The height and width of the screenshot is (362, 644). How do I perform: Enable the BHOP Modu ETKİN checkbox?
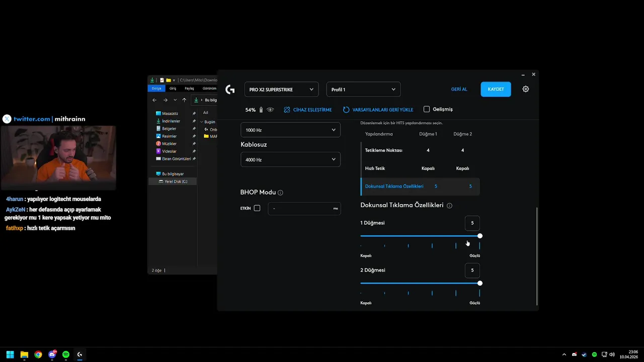[257, 208]
